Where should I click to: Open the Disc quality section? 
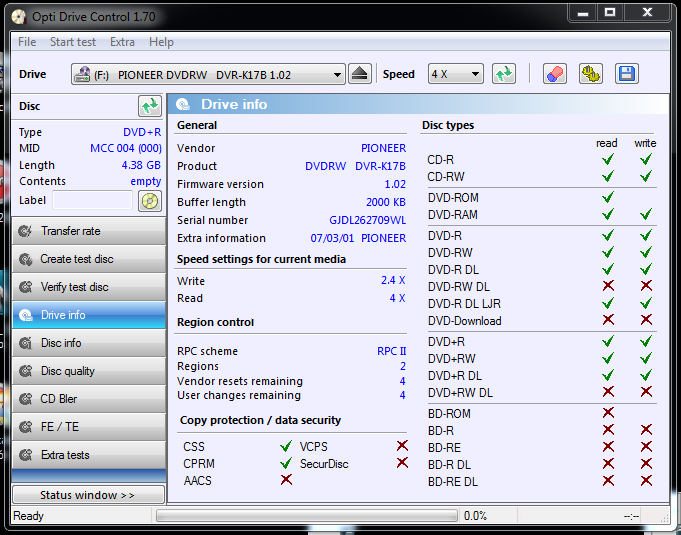coord(89,371)
